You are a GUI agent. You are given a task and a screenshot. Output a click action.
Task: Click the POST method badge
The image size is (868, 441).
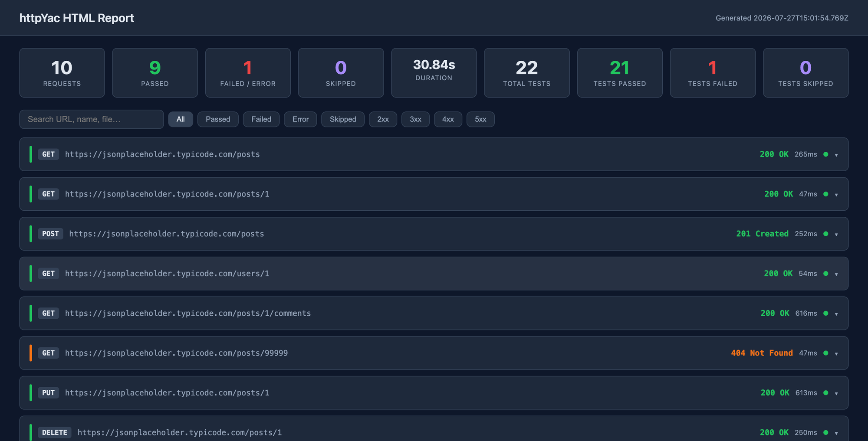point(50,234)
